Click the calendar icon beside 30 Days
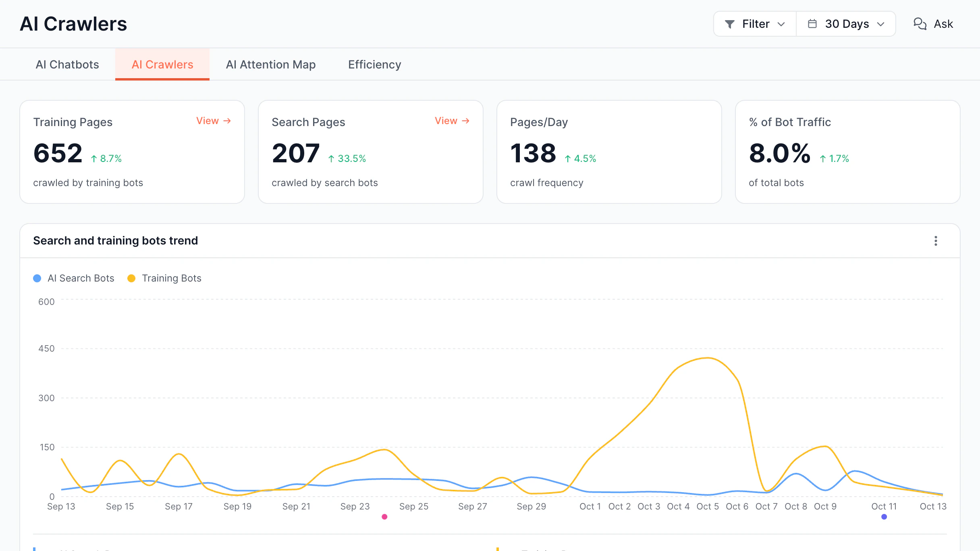This screenshot has height=551, width=980. tap(812, 24)
